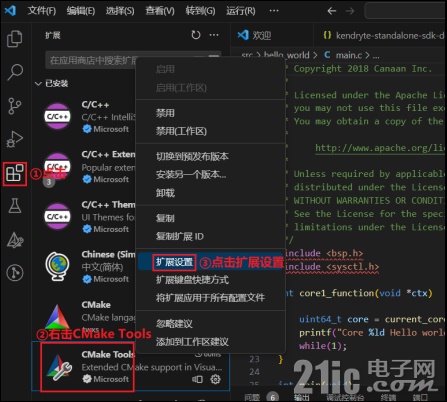Image resolution: width=447 pixels, height=402 pixels.
Task: Click the while(1); code line
Action: click(323, 346)
